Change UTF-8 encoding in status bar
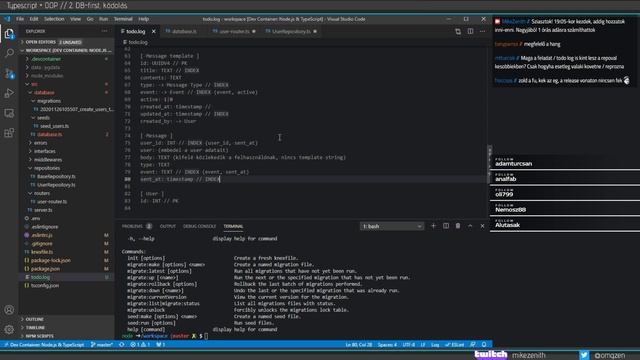This screenshot has width=640, height=360. [409, 345]
